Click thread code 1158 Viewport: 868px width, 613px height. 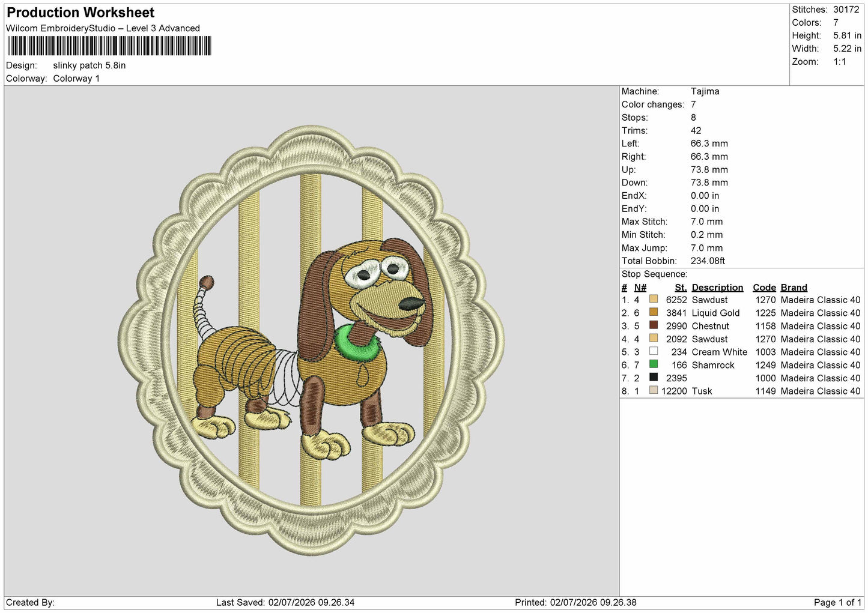[x=765, y=326]
